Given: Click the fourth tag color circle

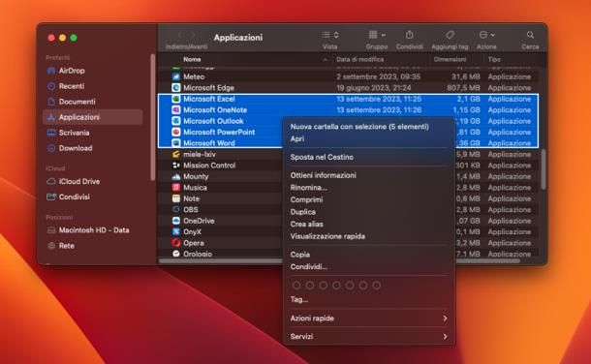Looking at the screenshot, I should coord(336,286).
